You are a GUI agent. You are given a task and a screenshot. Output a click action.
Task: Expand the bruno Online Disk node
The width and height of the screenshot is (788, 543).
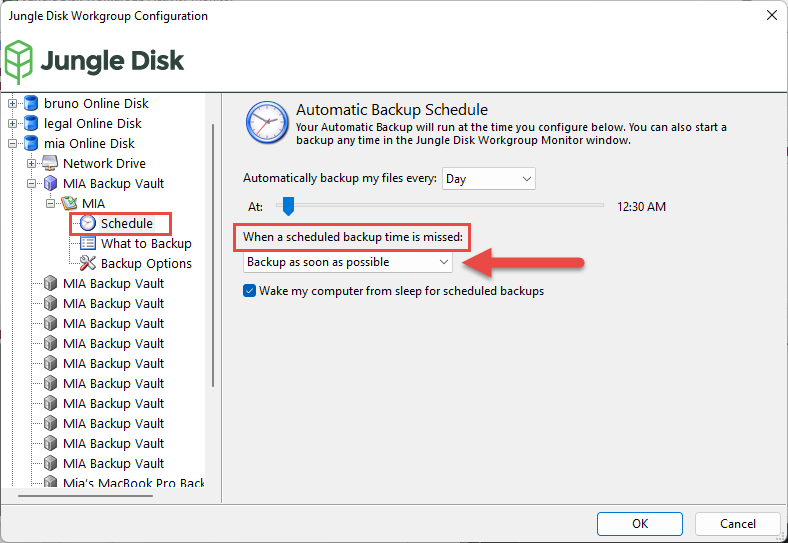click(x=13, y=104)
